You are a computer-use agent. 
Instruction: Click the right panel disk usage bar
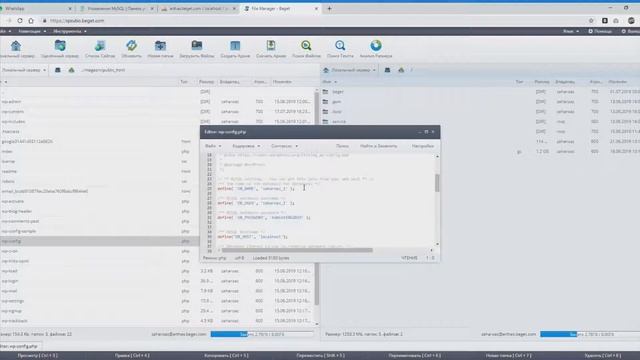[590, 334]
